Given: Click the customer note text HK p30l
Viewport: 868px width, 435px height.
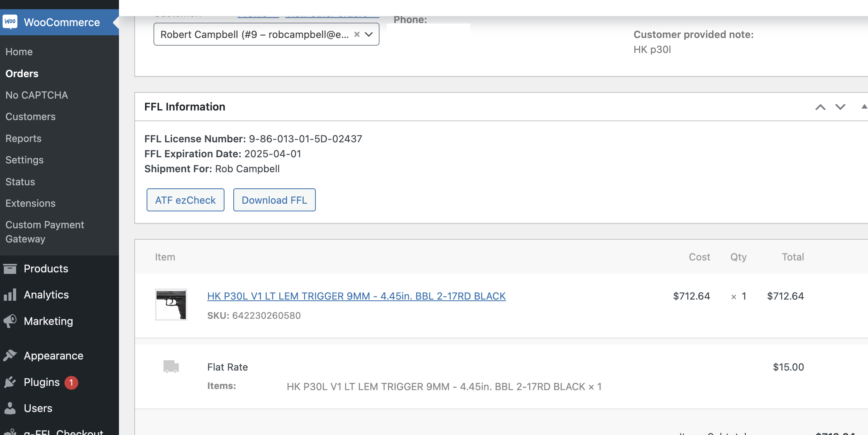Looking at the screenshot, I should pos(652,49).
